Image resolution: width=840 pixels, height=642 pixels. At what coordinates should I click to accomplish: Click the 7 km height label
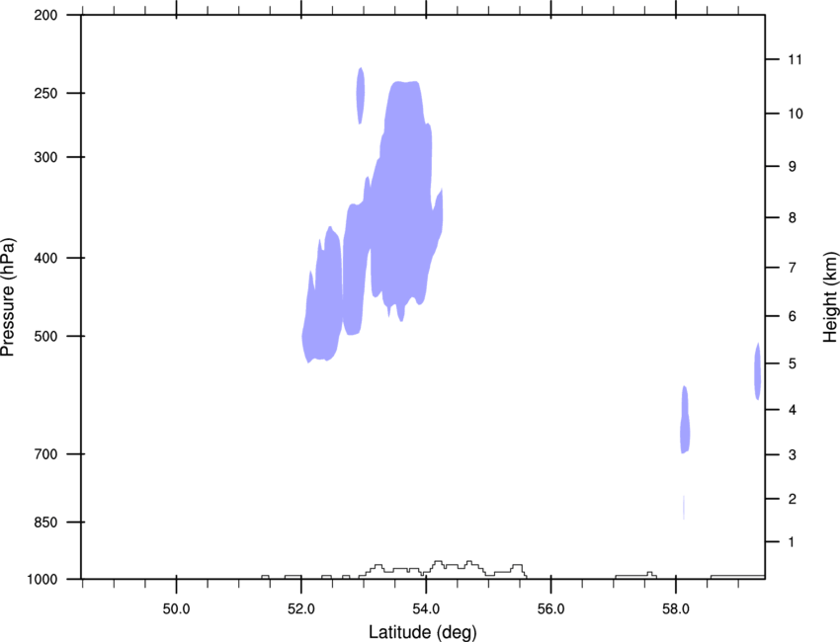tap(793, 268)
